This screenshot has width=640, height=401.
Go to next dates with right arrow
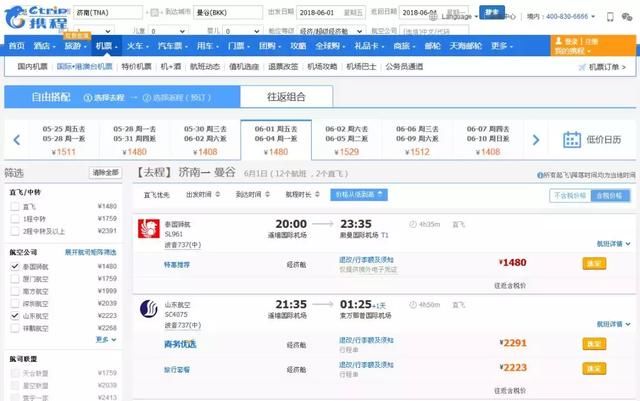(x=536, y=140)
